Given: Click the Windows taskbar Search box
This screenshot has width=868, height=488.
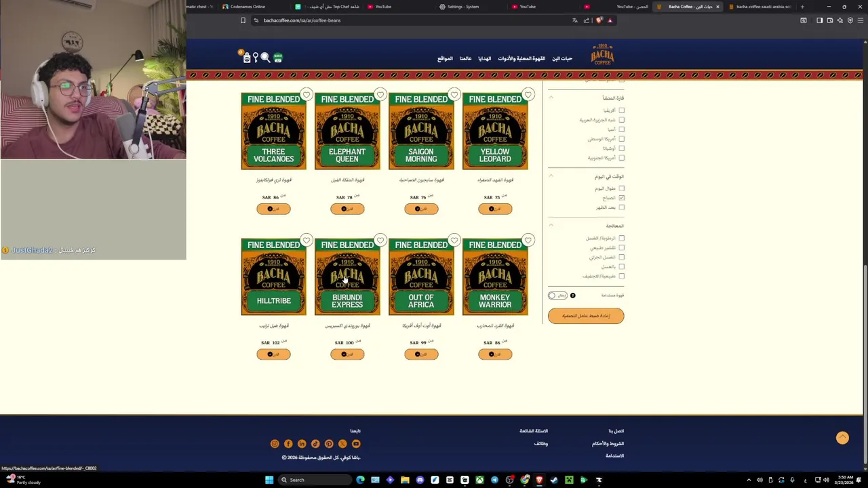Looking at the screenshot, I should [315, 480].
